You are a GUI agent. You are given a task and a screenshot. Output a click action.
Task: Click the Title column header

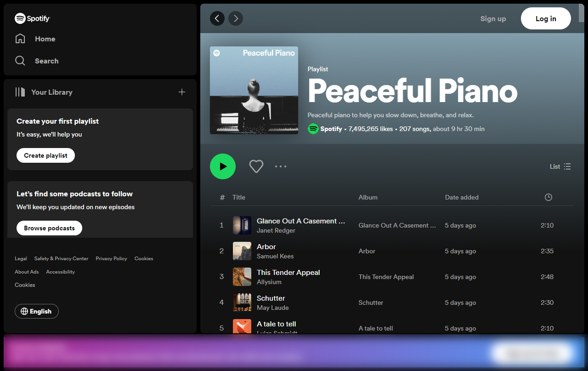point(239,197)
